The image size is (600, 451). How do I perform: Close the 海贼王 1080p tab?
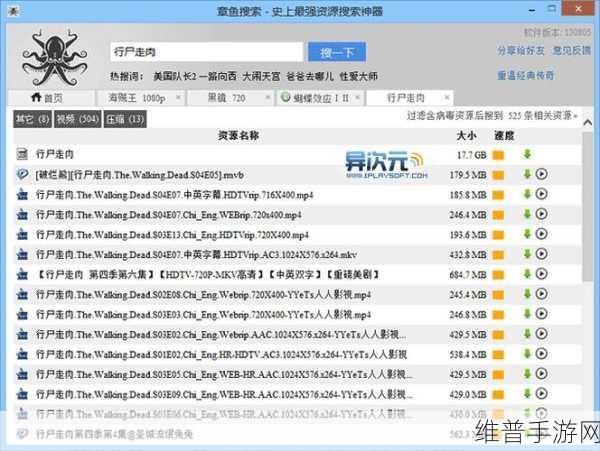(178, 97)
